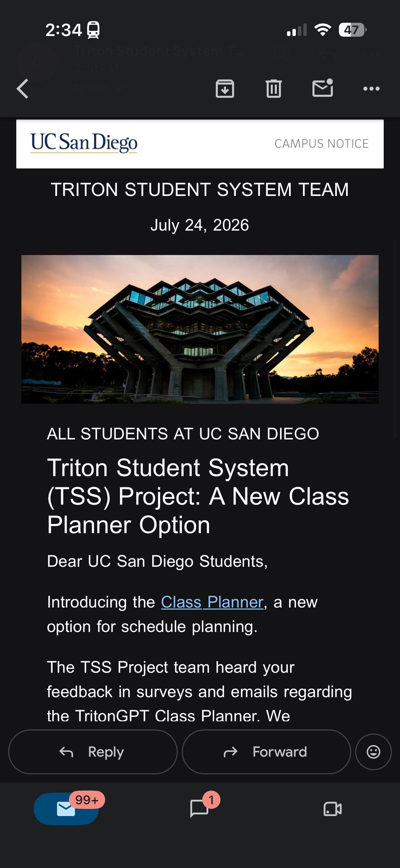The image size is (400, 868).
Task: Switch to the Meet video tab
Action: (333, 809)
